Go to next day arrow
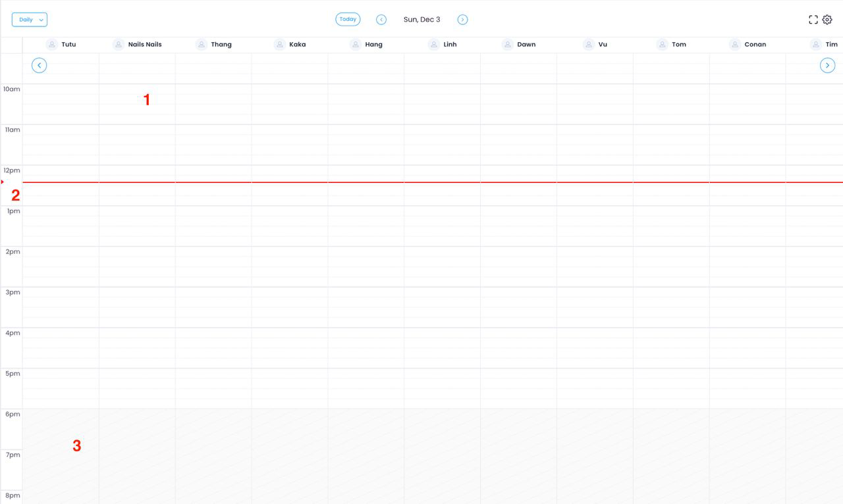This screenshot has height=504, width=843. [462, 20]
